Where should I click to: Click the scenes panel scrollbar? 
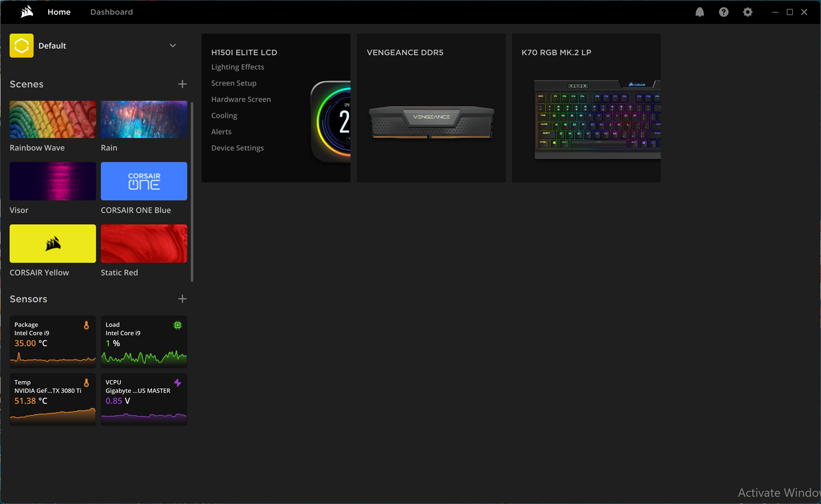coord(192,191)
